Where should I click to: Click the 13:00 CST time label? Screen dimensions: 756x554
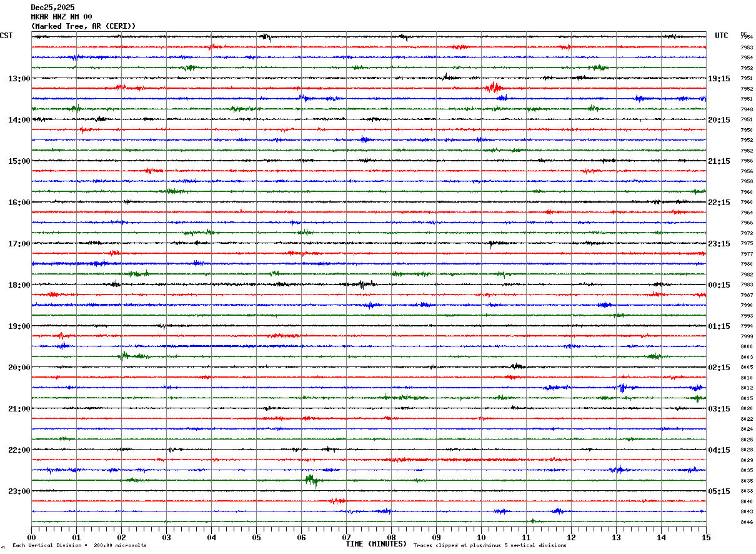pos(19,79)
